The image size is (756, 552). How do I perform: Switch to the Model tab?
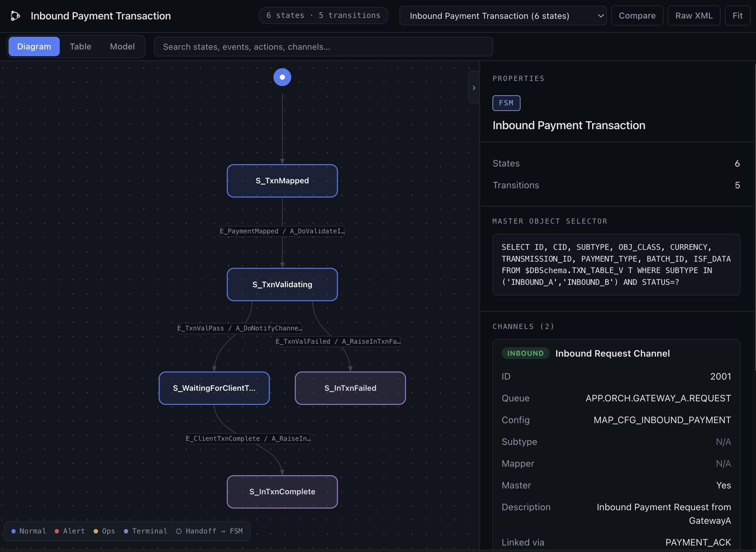[122, 47]
